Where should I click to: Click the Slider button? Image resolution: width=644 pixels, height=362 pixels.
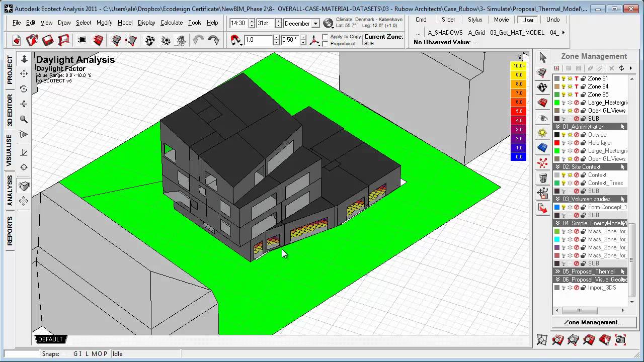(x=448, y=20)
